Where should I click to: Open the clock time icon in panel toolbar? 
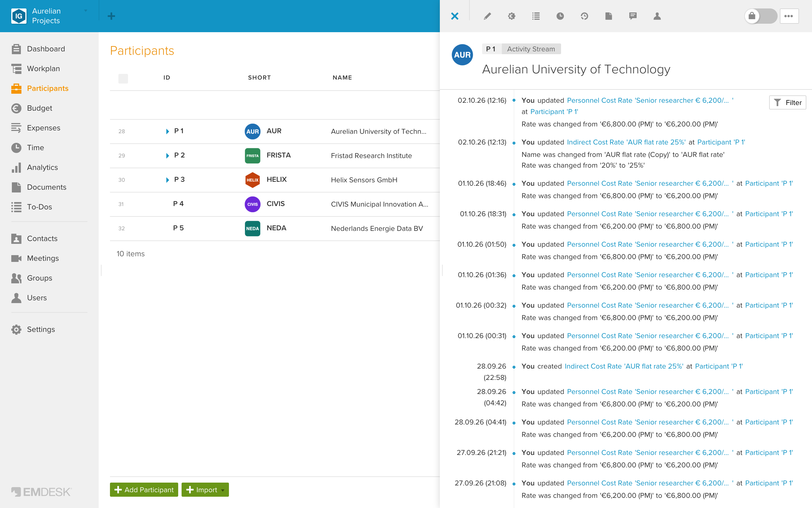point(560,16)
